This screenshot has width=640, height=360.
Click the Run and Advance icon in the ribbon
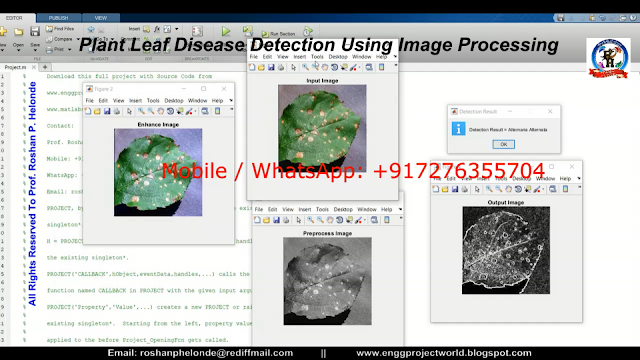pos(247,31)
